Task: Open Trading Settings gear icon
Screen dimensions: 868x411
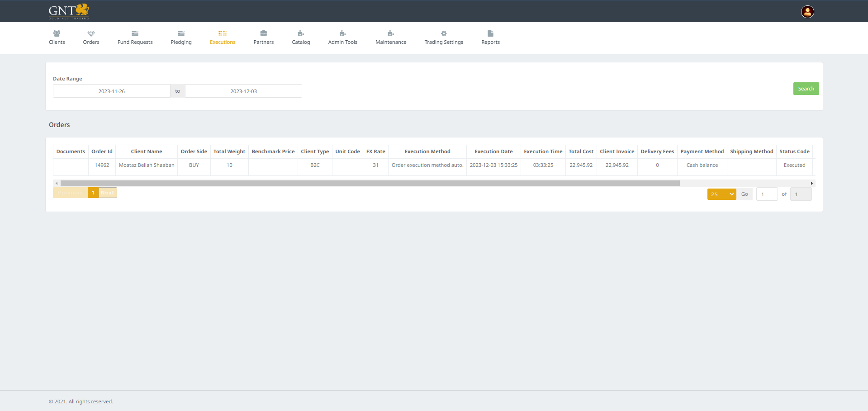Action: coord(444,33)
